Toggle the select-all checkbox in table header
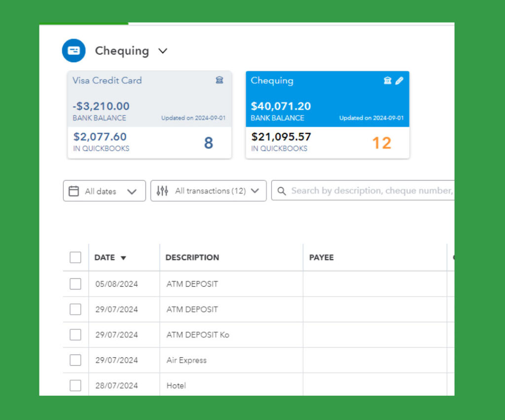This screenshot has width=505, height=420. coord(75,258)
